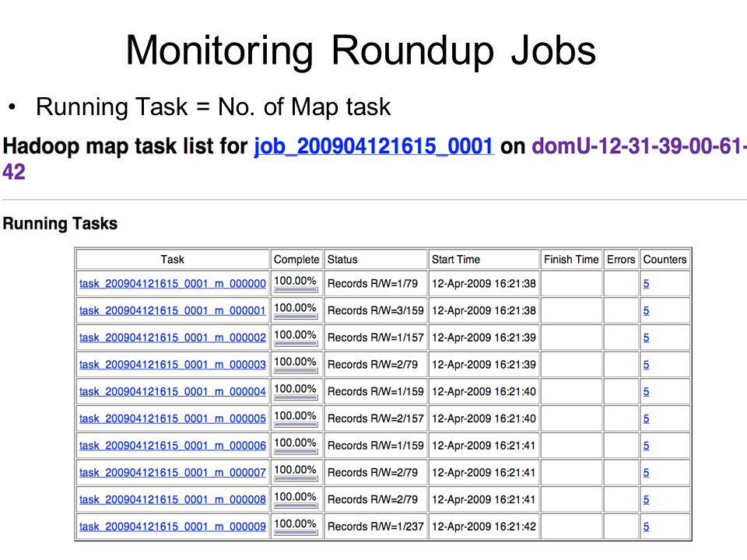Click 100.00% value for task m_000002

296,334
